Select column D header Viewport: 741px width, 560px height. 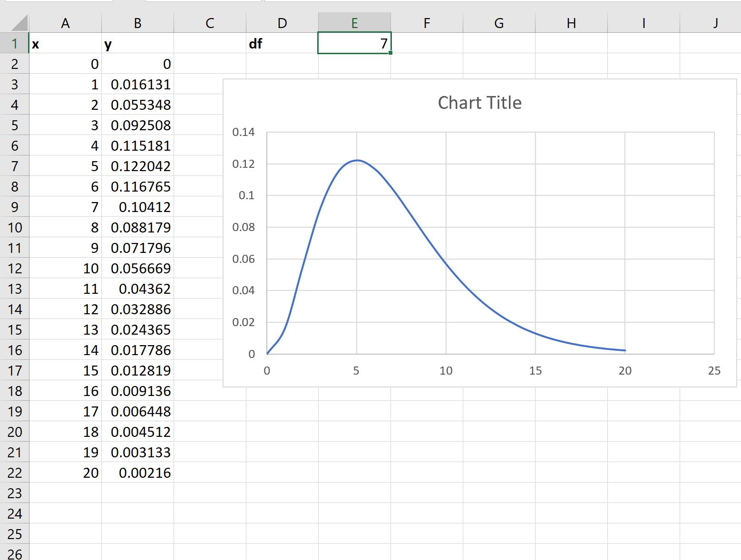pos(283,23)
